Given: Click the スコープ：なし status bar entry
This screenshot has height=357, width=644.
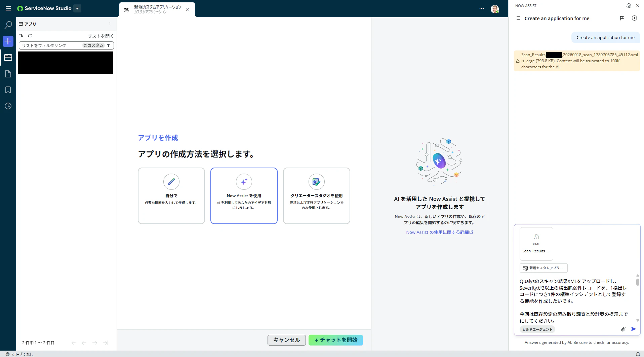Looking at the screenshot, I should (x=19, y=354).
